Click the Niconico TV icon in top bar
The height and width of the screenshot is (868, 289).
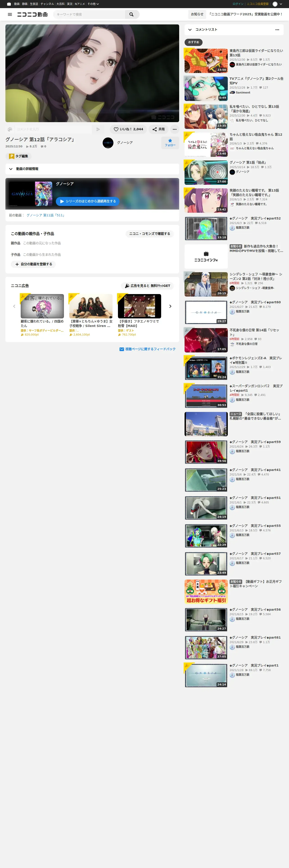tap(9, 4)
